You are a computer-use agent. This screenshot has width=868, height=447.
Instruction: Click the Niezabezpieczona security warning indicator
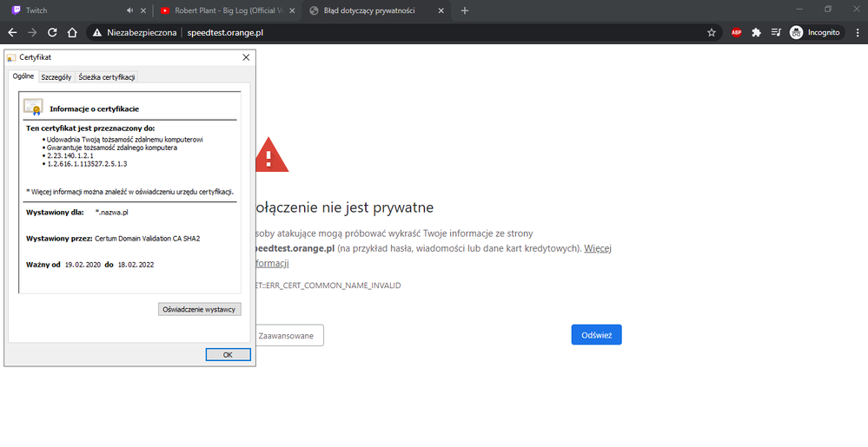(132, 32)
